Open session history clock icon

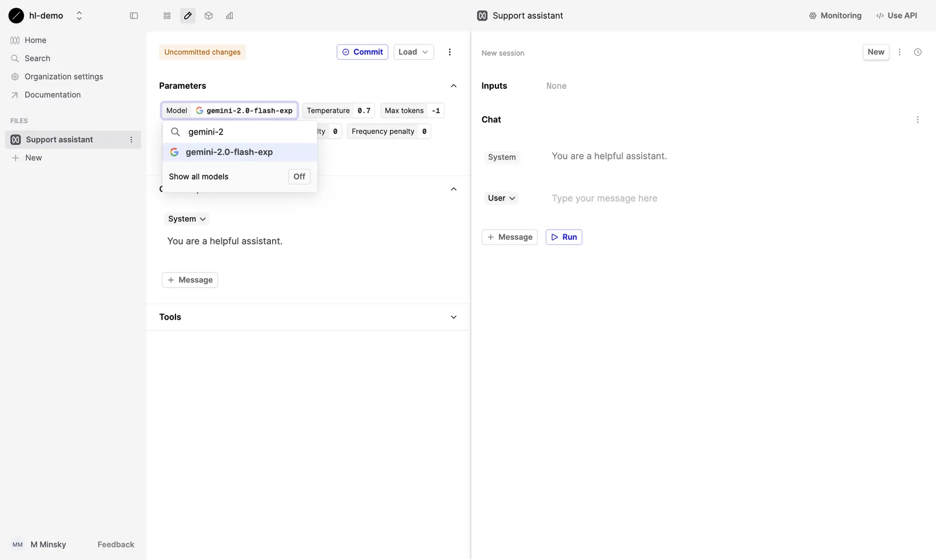[918, 52]
